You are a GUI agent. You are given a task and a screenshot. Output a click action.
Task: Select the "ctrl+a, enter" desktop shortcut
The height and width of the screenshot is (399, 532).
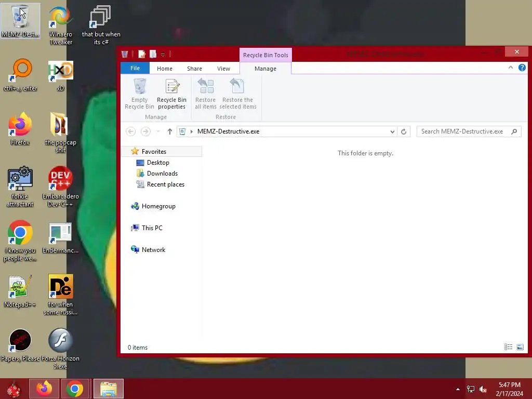pyautogui.click(x=20, y=75)
